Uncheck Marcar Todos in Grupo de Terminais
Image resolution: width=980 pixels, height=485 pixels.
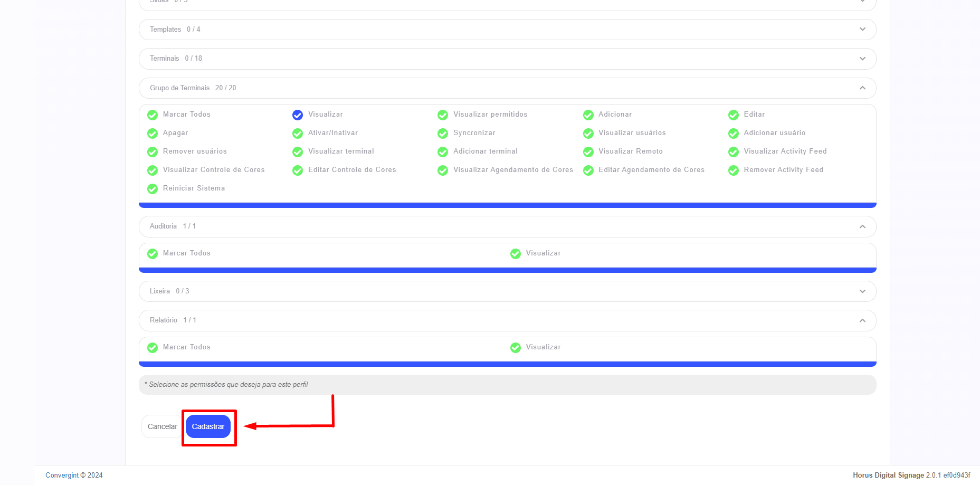click(153, 115)
